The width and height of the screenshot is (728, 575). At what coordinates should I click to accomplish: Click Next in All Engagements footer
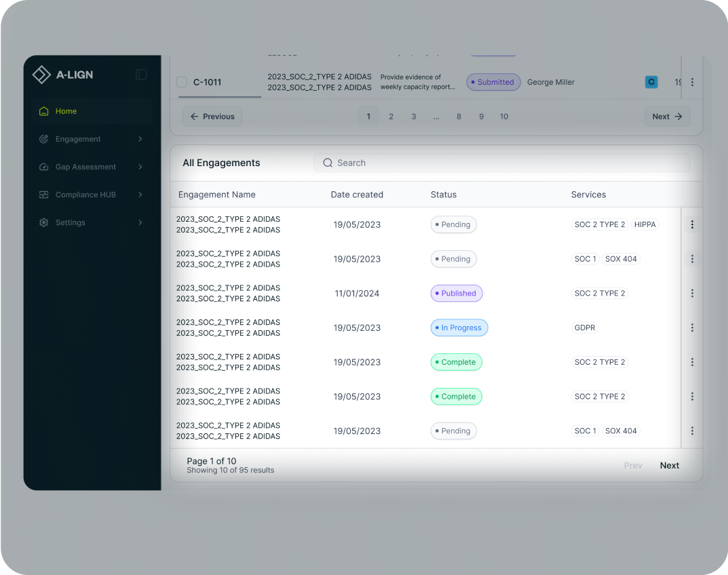click(669, 465)
